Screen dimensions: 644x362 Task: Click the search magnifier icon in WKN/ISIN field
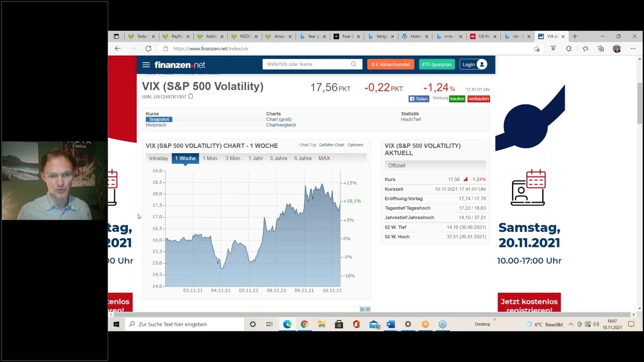point(354,64)
